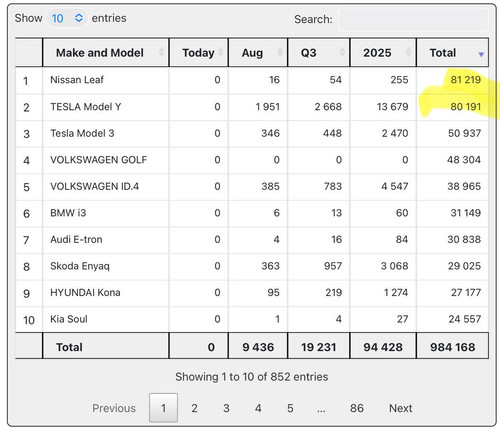Go to page 3 of results
The image size is (500, 443).
(x=226, y=408)
